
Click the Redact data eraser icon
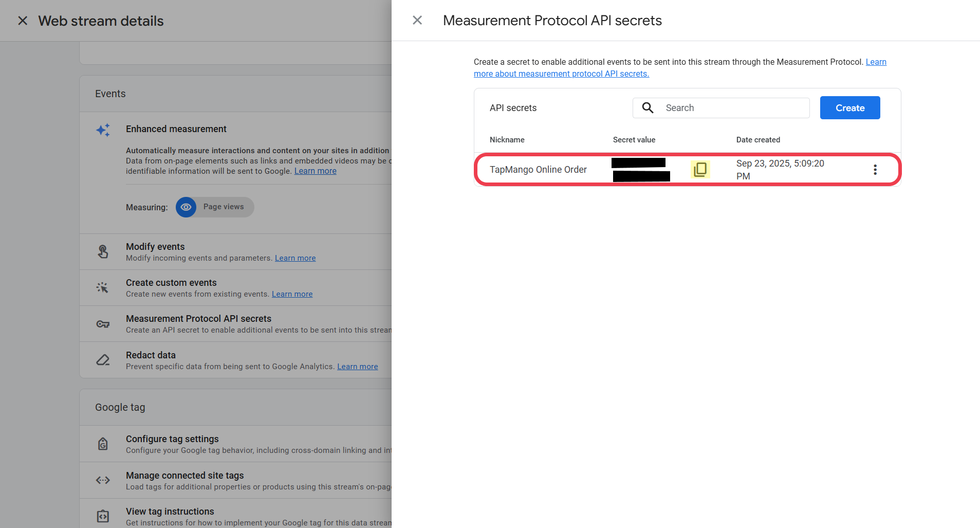[103, 360]
